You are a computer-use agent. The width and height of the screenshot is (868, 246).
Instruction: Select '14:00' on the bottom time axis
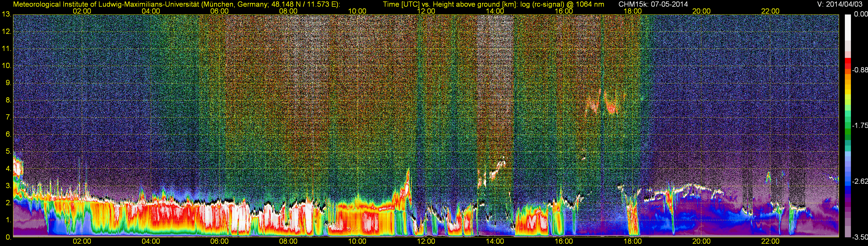[x=495, y=242]
